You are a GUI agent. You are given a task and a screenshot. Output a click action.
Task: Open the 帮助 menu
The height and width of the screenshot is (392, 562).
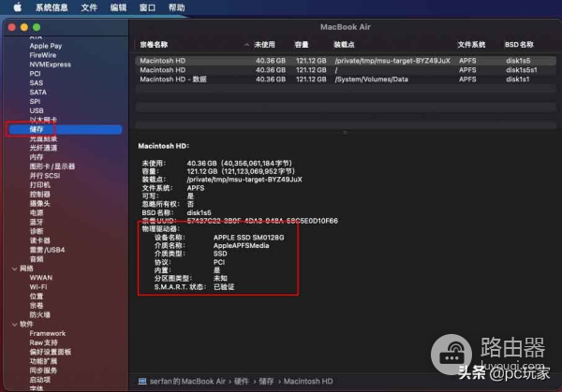point(176,7)
